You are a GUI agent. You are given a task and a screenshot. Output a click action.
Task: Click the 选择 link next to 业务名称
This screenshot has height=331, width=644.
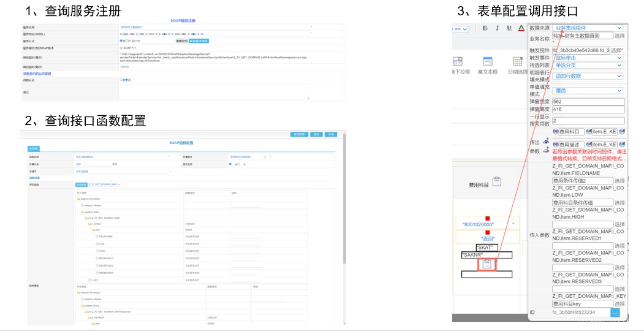tap(619, 36)
